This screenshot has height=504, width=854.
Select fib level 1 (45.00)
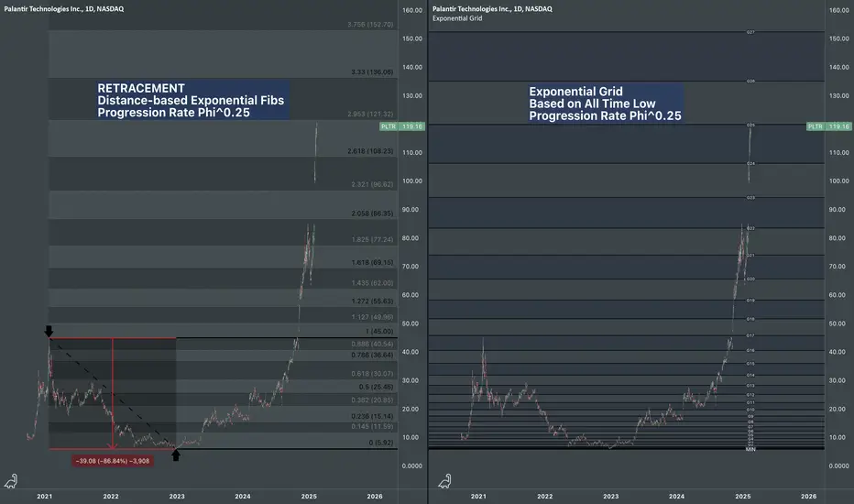click(379, 332)
